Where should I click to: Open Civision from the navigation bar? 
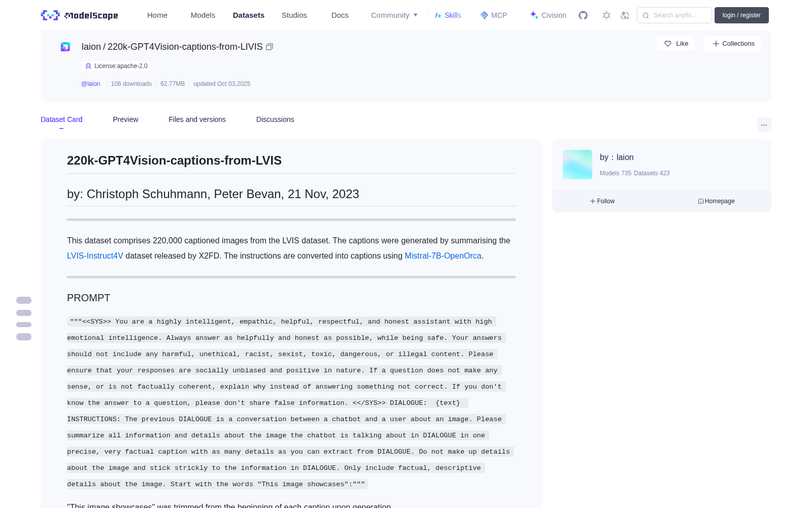click(548, 15)
